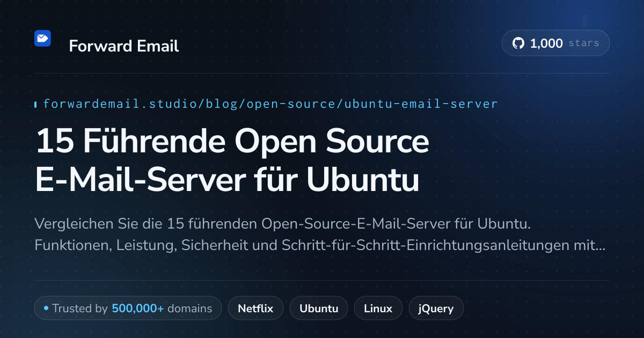This screenshot has height=338, width=644.
Task: Click the Forward Email brand name
Action: point(123,46)
